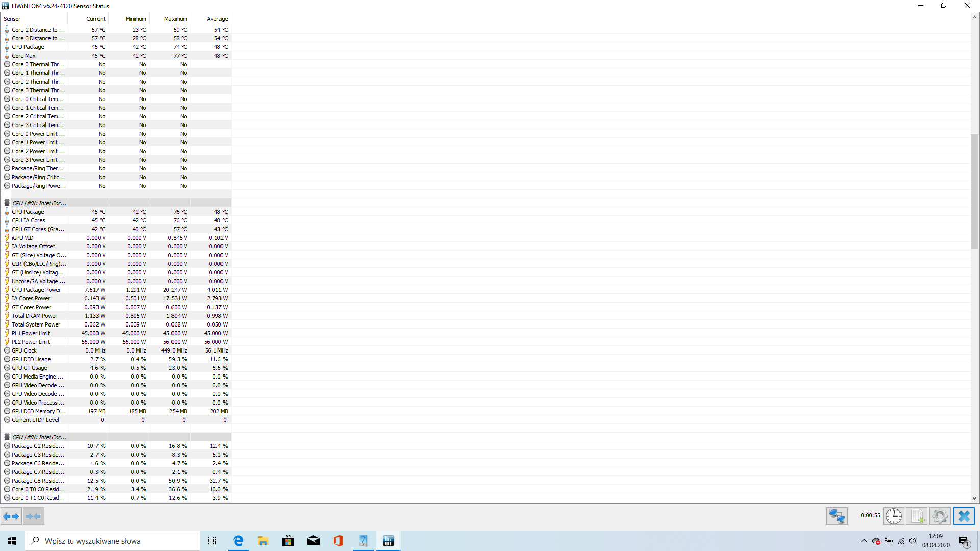
Task: Click the 254 MB maximum value
Action: point(178,411)
